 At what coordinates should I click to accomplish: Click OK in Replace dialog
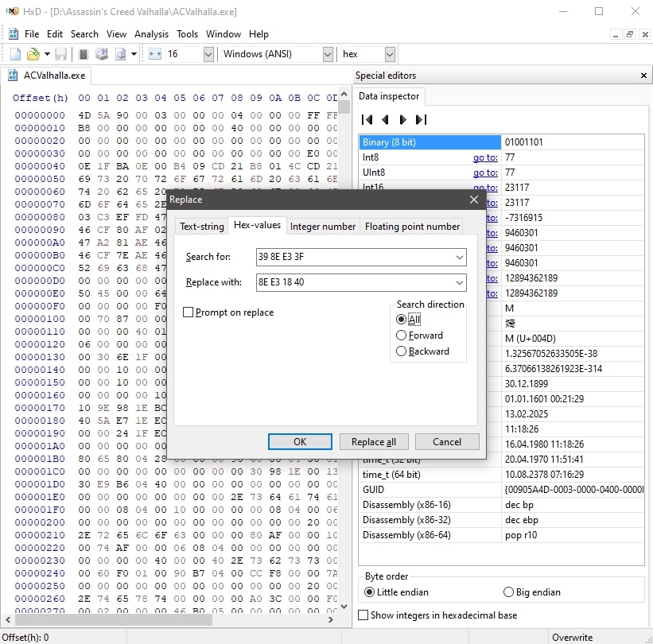300,442
